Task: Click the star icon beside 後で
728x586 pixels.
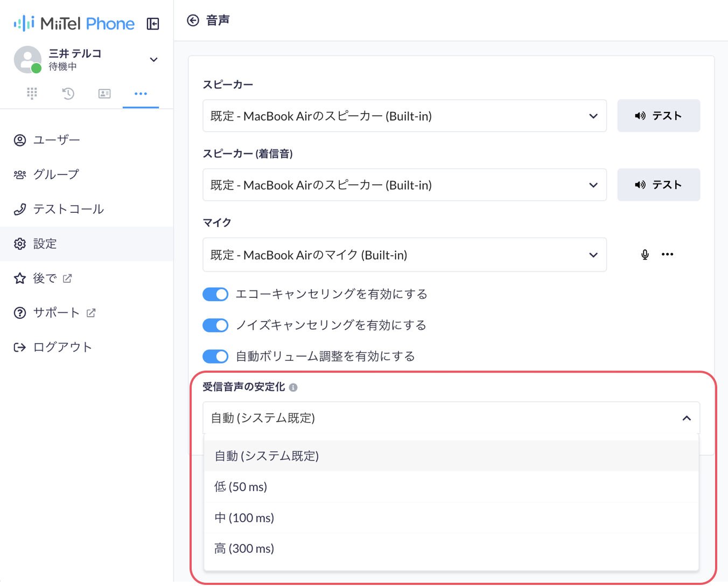Action: pos(20,278)
